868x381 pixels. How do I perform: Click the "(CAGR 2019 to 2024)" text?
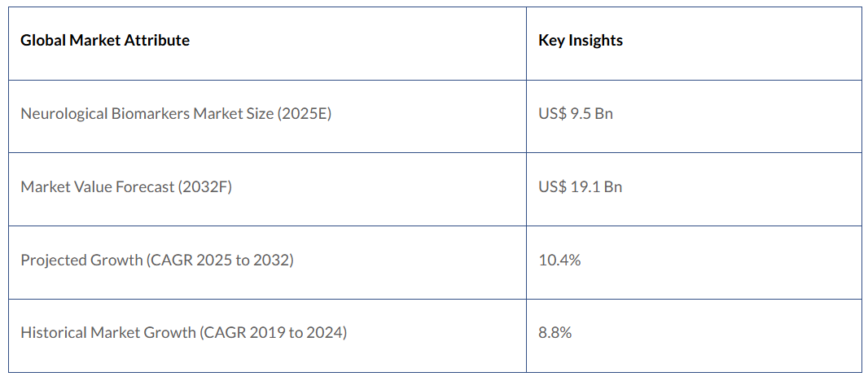point(273,332)
